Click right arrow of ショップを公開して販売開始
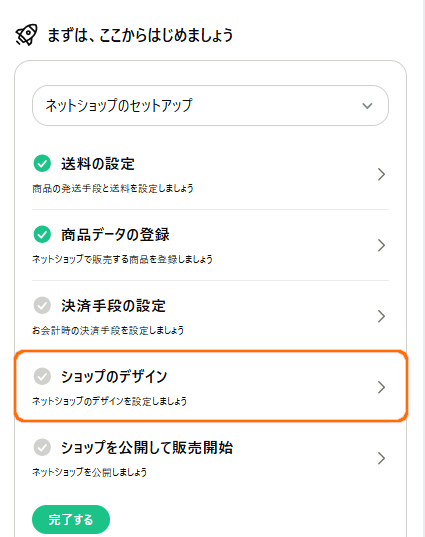 pyautogui.click(x=381, y=458)
